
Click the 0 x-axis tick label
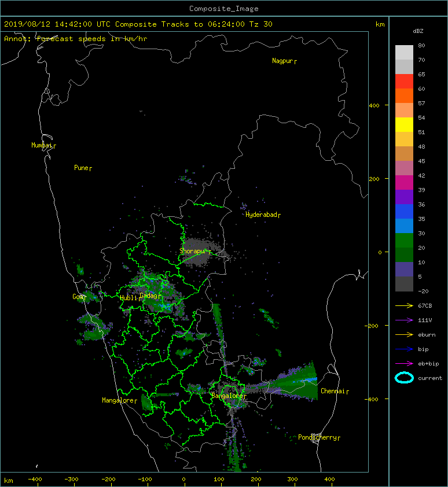pos(183,479)
